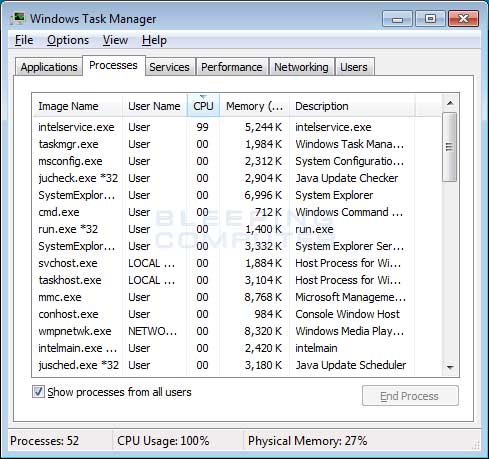Viewport: 489px width, 459px height.
Task: Sort by Memory column header
Action: tap(255, 106)
